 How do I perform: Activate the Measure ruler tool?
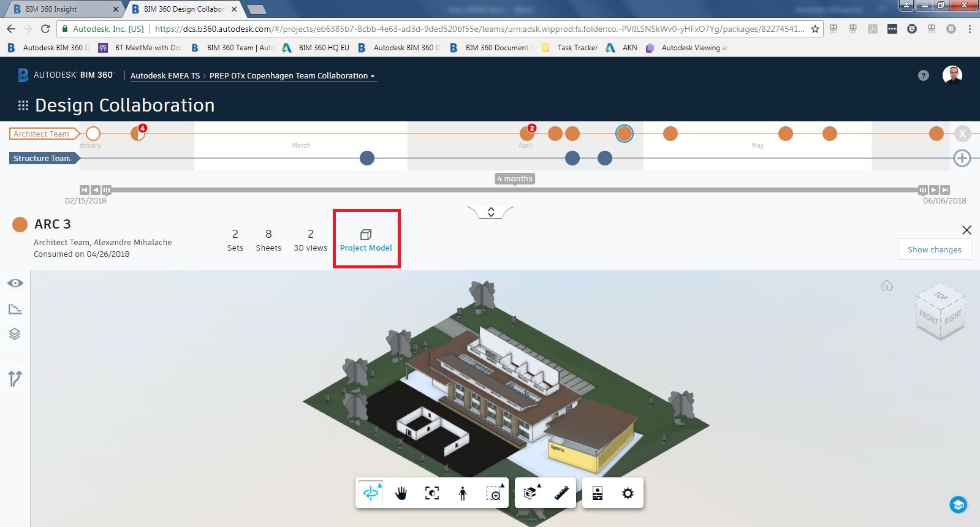coord(561,493)
